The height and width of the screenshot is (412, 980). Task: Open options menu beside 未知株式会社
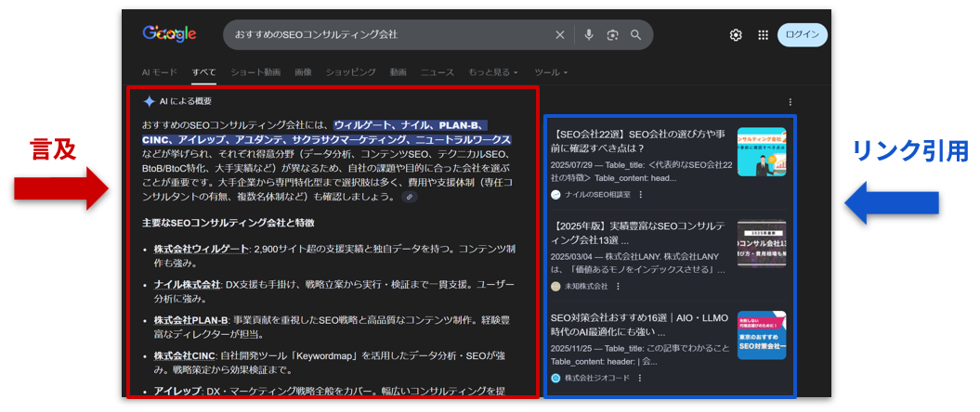pos(618,286)
